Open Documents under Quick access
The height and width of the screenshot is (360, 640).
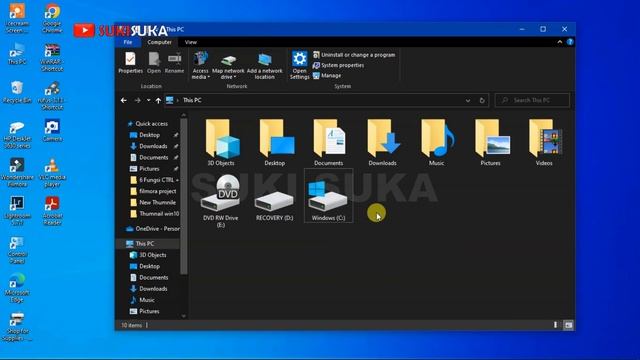(153, 158)
